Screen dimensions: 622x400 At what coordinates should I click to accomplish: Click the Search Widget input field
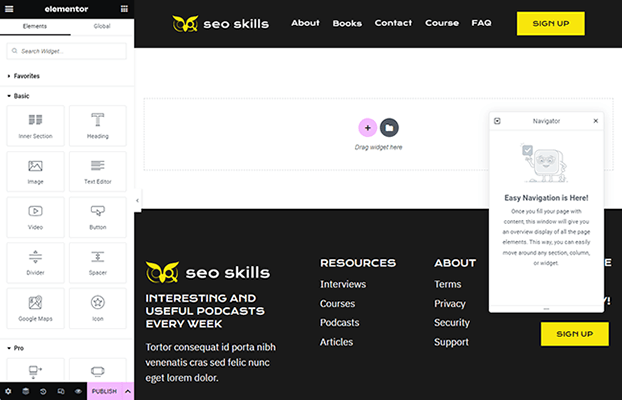coord(67,51)
